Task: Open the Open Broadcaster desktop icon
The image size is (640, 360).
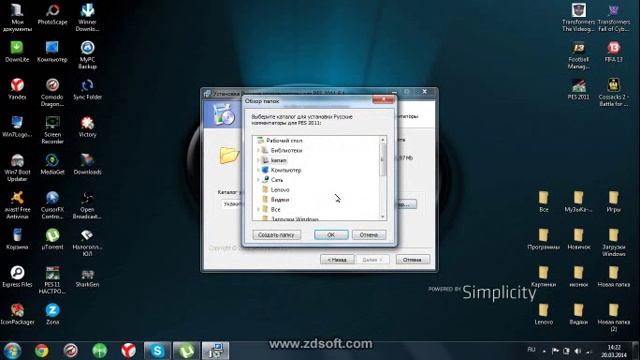Action: (87, 205)
